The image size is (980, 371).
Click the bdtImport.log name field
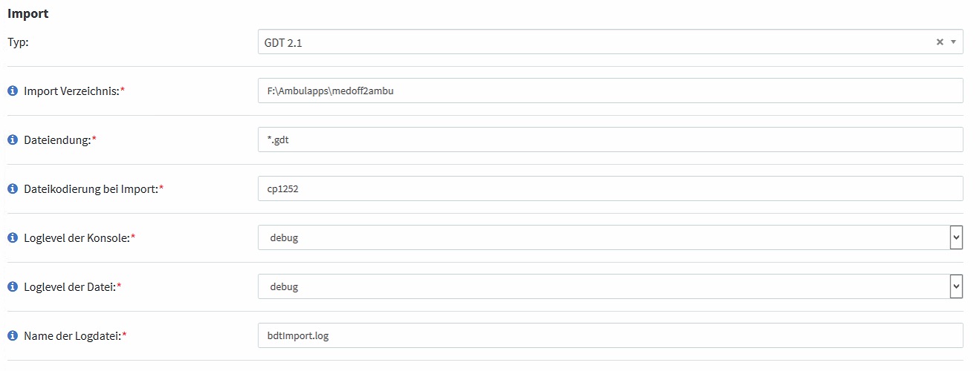611,335
